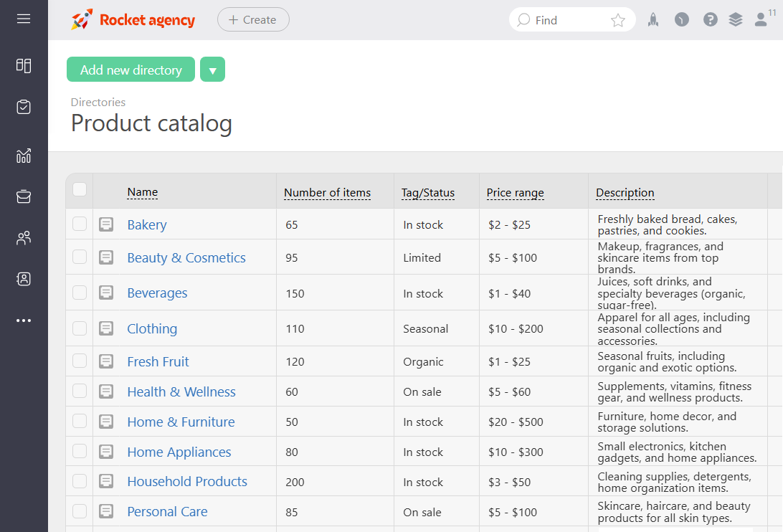
Task: Star the search field favorite icon
Action: [618, 20]
